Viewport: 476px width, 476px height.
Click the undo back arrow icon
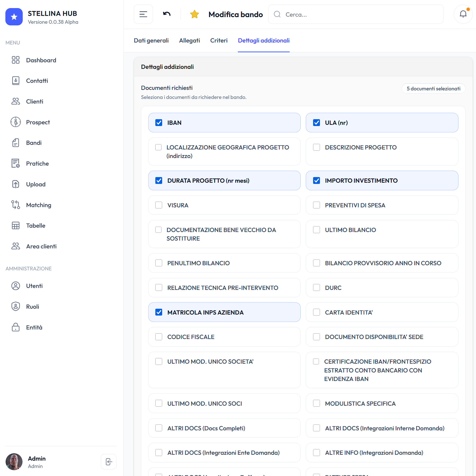tap(167, 14)
